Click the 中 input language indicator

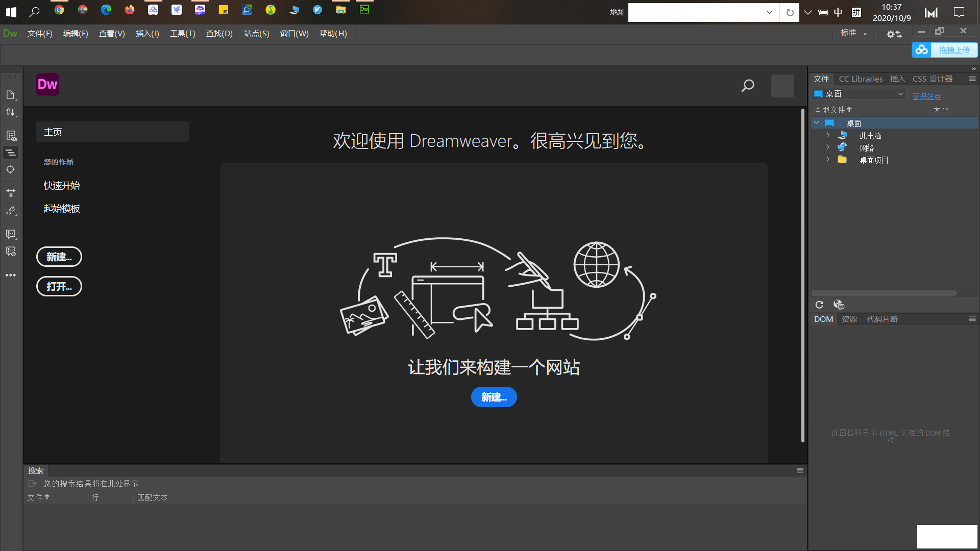(x=838, y=12)
